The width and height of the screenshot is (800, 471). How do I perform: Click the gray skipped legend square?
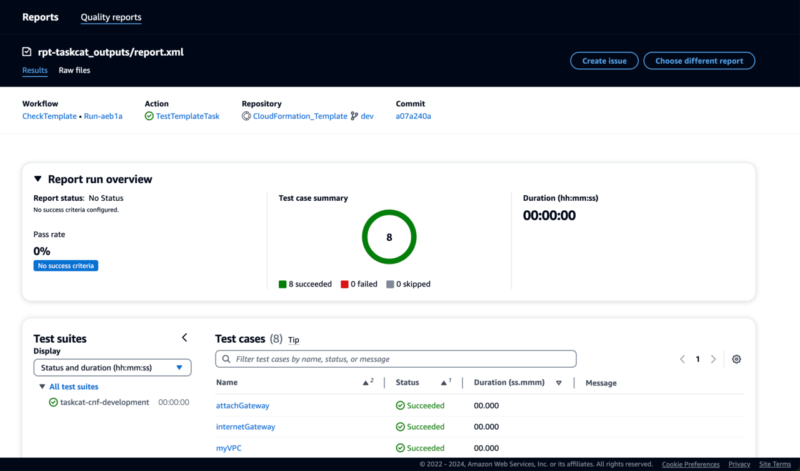(390, 284)
